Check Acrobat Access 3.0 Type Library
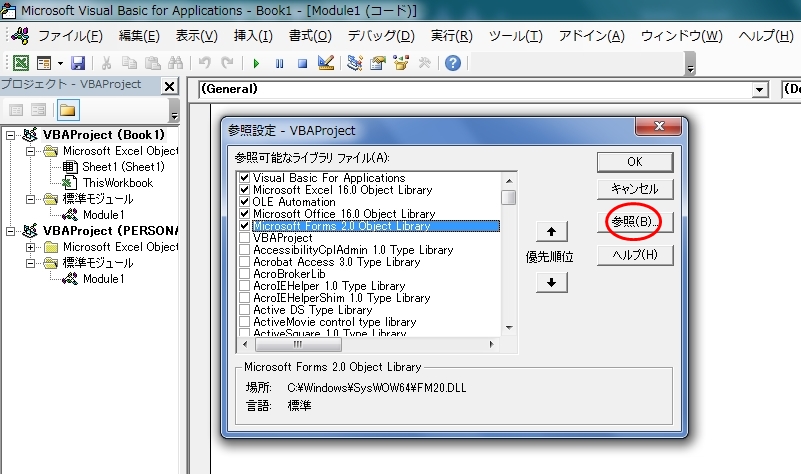 tap(244, 262)
